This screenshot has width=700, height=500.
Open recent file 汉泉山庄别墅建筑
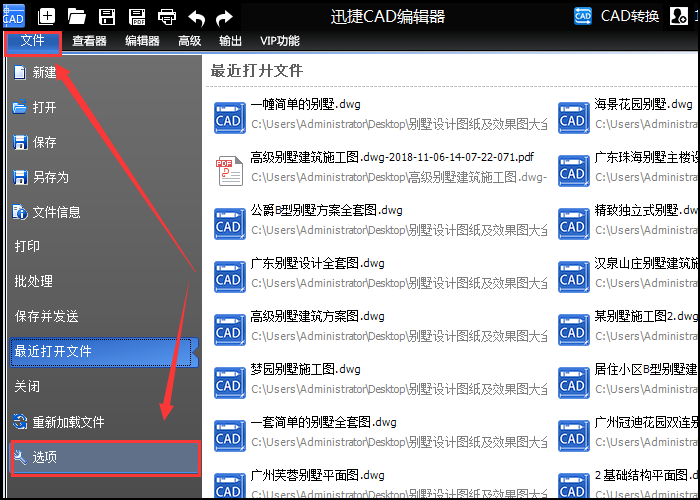647,263
